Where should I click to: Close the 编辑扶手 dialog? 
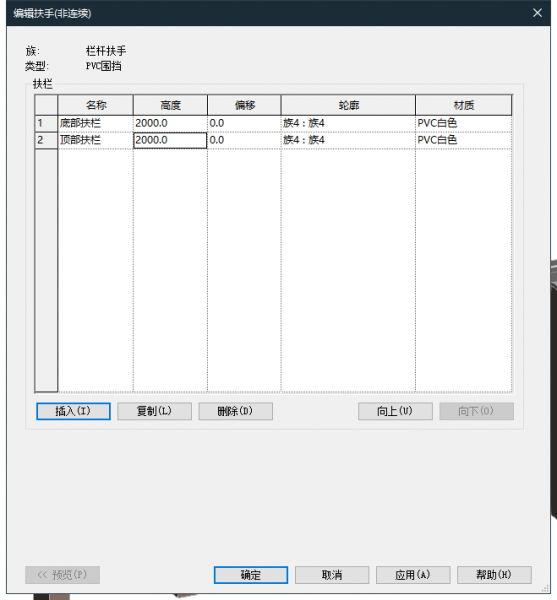tap(537, 13)
